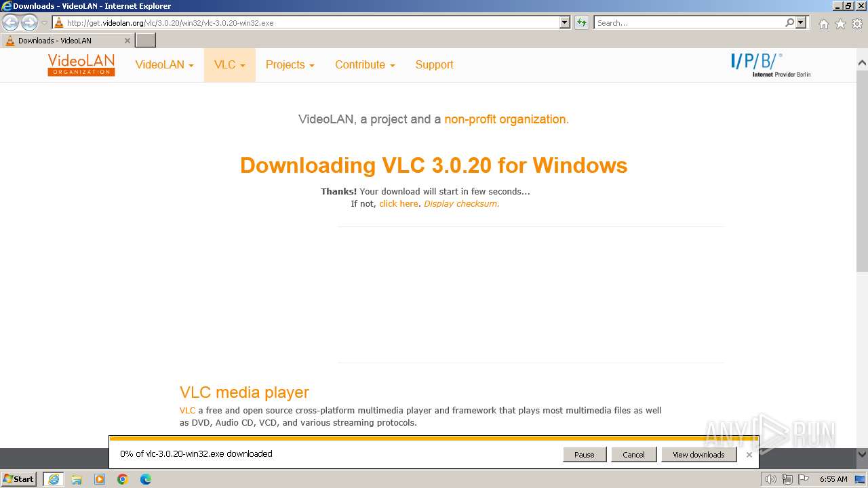Launch Edge from the taskbar
Screen dimensions: 868x488
point(146,479)
